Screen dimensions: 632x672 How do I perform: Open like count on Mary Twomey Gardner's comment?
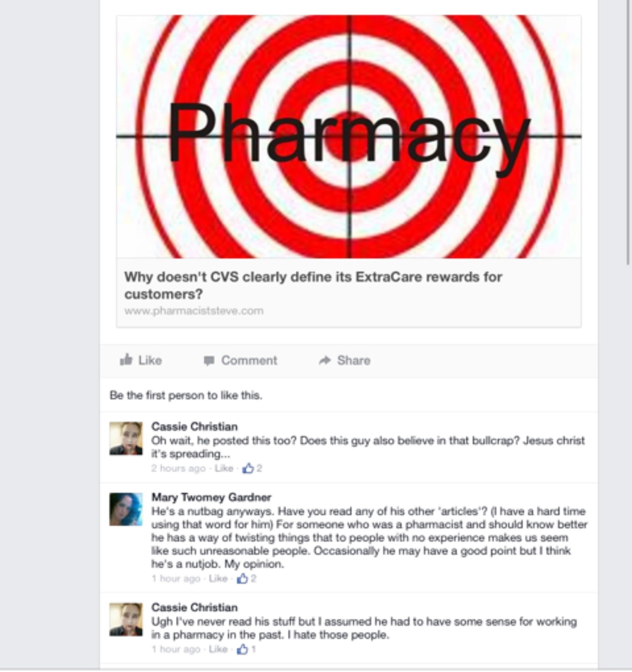click(x=247, y=578)
